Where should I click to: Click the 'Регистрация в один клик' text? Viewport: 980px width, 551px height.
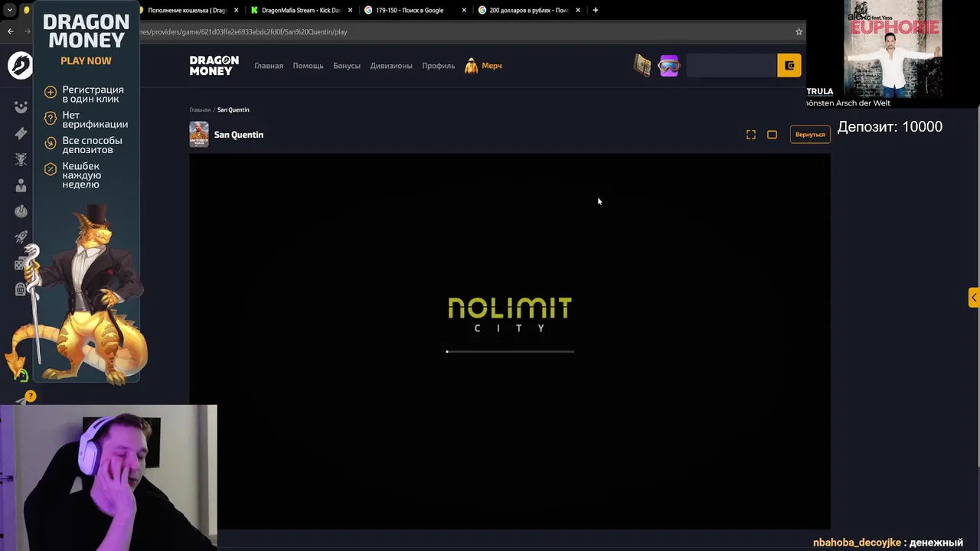pyautogui.click(x=93, y=94)
